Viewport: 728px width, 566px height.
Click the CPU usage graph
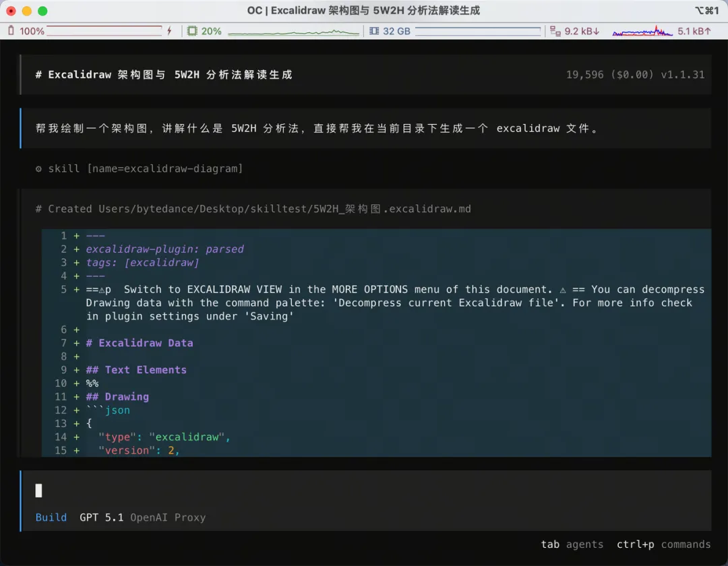point(293,31)
